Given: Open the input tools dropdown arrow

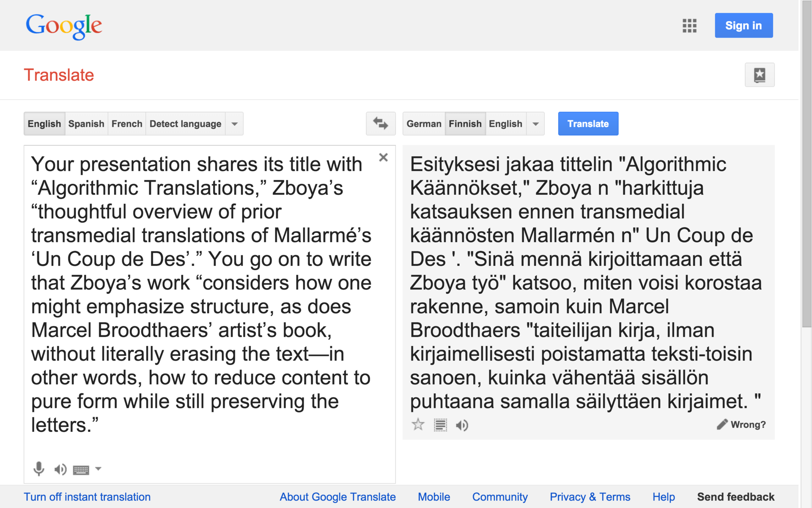Looking at the screenshot, I should (x=98, y=469).
